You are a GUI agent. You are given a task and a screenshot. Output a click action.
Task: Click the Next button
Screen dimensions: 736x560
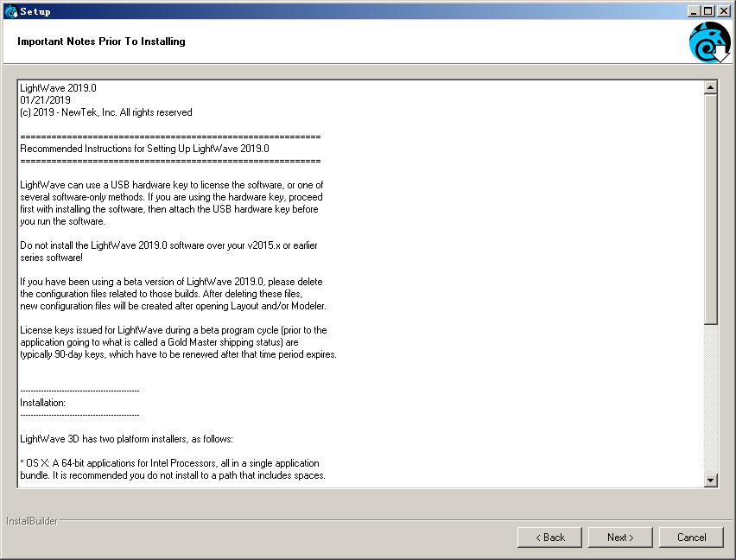pos(620,537)
